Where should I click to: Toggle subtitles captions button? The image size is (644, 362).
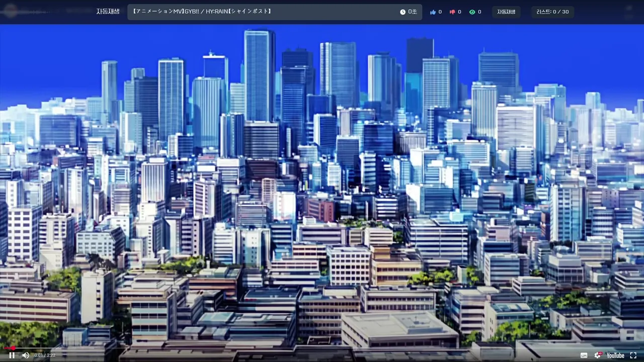pos(584,355)
